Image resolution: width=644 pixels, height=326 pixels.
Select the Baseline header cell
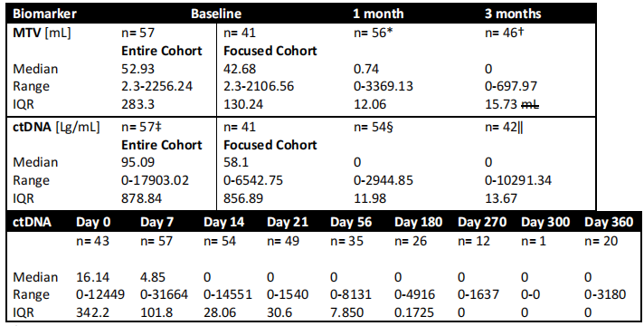[216, 14]
